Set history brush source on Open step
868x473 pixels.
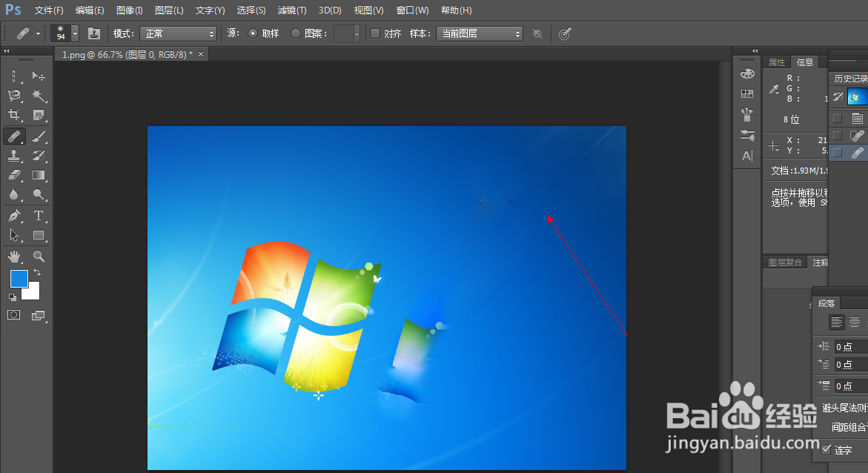(838, 118)
